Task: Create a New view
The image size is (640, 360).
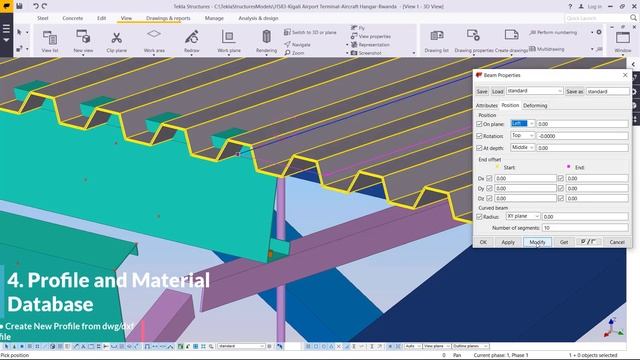Action: coord(83,41)
